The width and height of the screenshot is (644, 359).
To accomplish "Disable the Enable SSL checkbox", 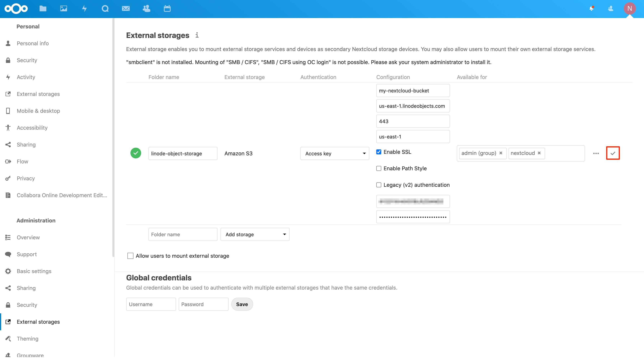I will click(379, 152).
